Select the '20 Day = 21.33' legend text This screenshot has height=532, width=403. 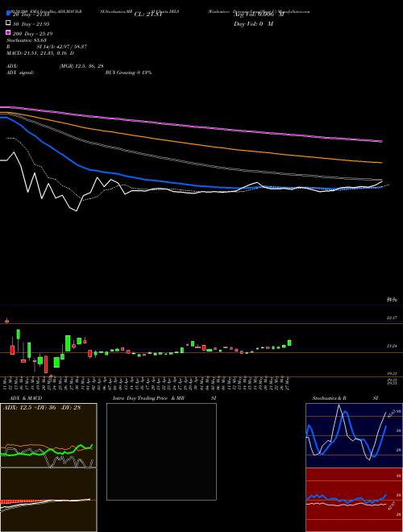pos(31,15)
